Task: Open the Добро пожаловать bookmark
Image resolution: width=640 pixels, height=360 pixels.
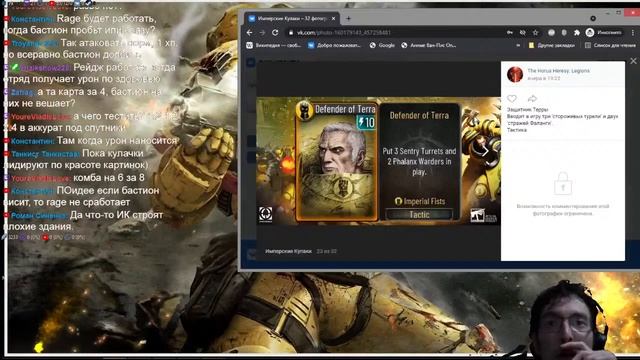Action: point(335,45)
